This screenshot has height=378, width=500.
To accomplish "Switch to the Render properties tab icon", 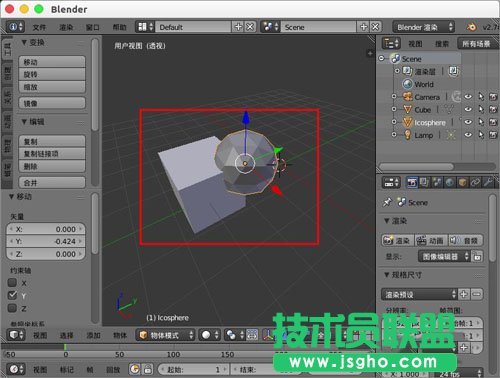I will click(412, 182).
